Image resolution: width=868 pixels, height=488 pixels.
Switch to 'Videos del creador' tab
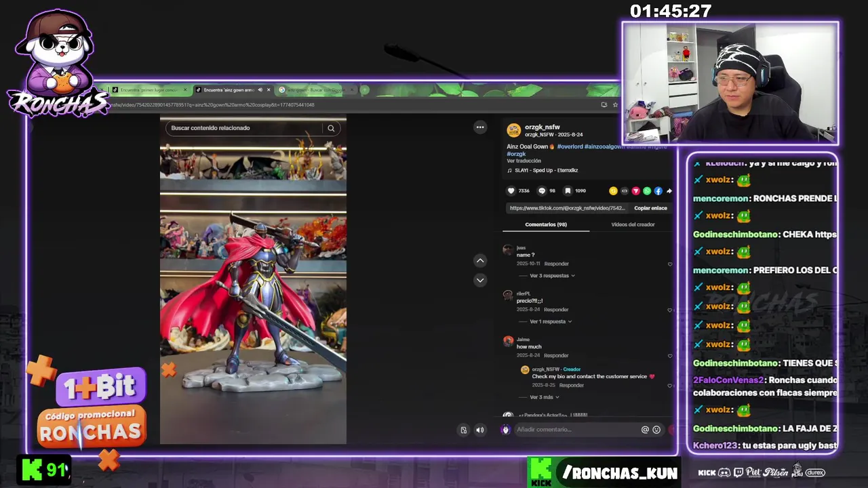pyautogui.click(x=633, y=224)
